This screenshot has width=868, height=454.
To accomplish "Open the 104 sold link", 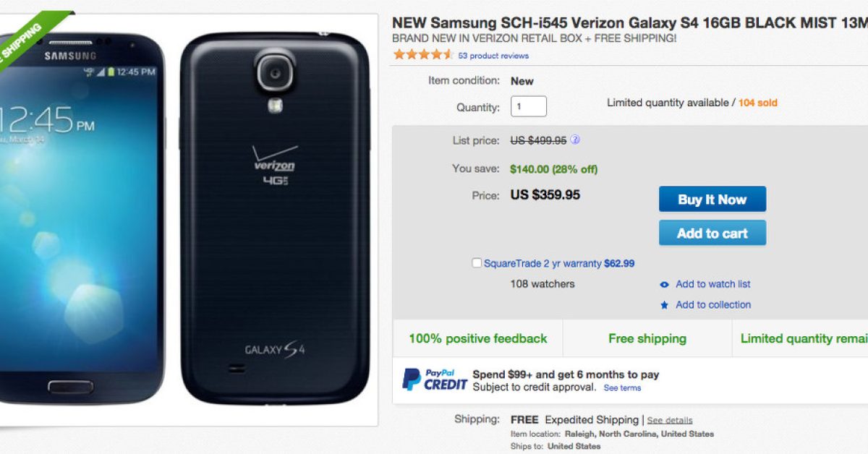I will [x=757, y=103].
